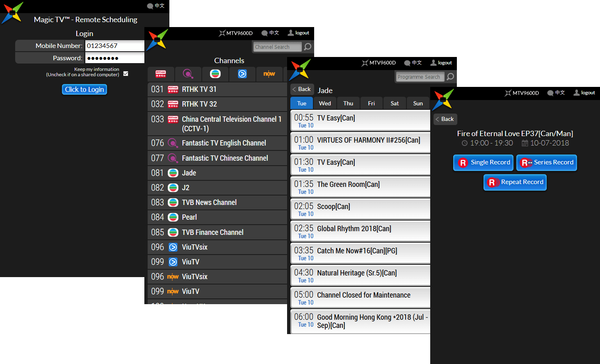Select 02:35 Global Rhythm 2018 programme
The height and width of the screenshot is (364, 600).
pos(360,231)
